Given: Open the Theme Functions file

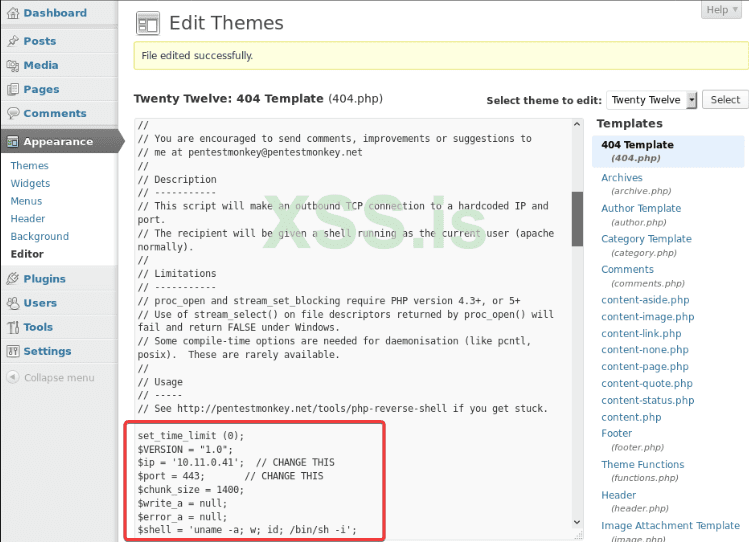Looking at the screenshot, I should (x=642, y=464).
